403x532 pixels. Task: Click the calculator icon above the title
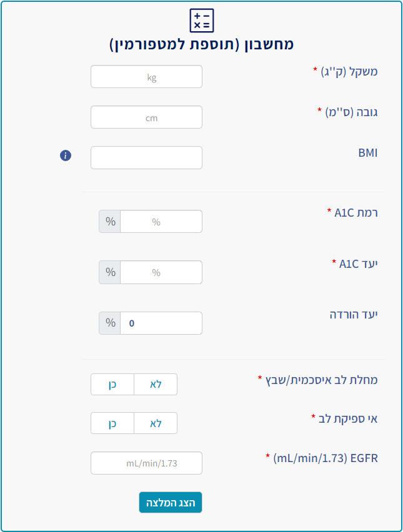coord(202,21)
